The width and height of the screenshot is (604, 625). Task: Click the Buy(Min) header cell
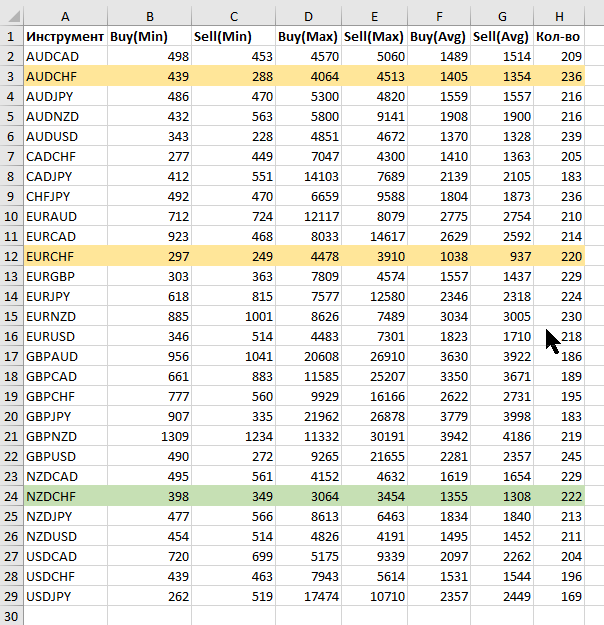[150, 36]
